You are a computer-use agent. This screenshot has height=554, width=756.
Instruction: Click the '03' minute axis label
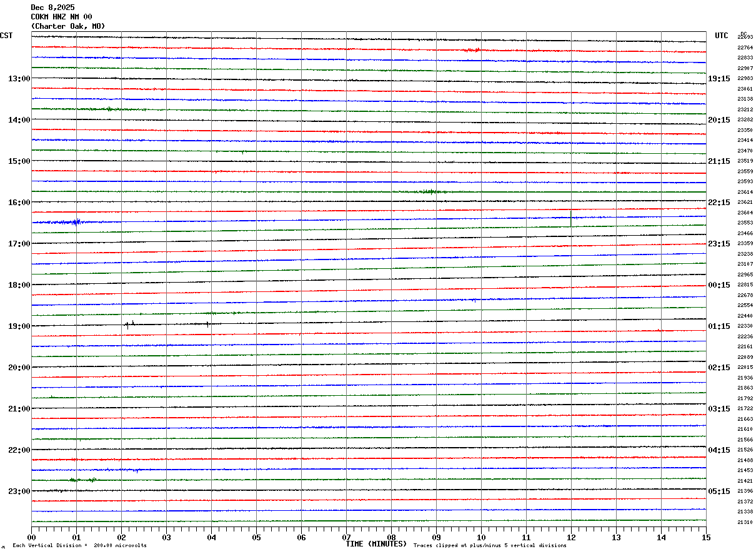166,537
